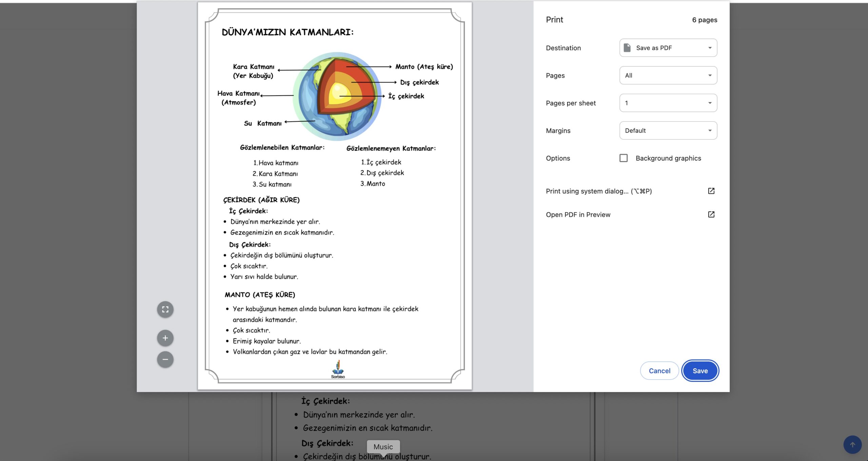Open system print dialog external-link icon
Image resolution: width=868 pixels, height=461 pixels.
[711, 191]
